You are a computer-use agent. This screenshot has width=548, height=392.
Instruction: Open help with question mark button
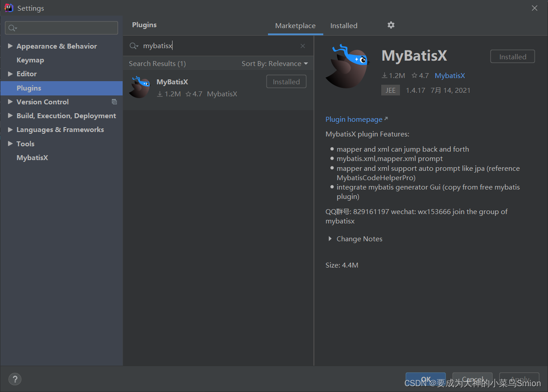(x=15, y=379)
